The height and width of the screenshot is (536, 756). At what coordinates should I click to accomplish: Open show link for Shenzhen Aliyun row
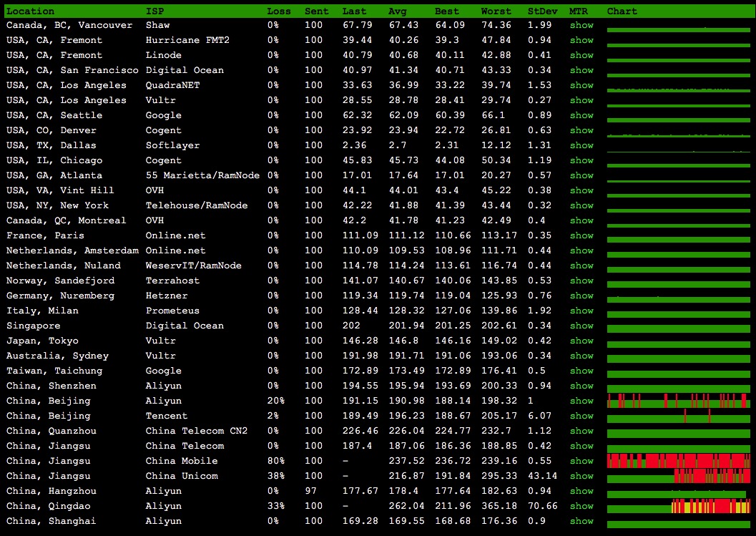click(581, 386)
